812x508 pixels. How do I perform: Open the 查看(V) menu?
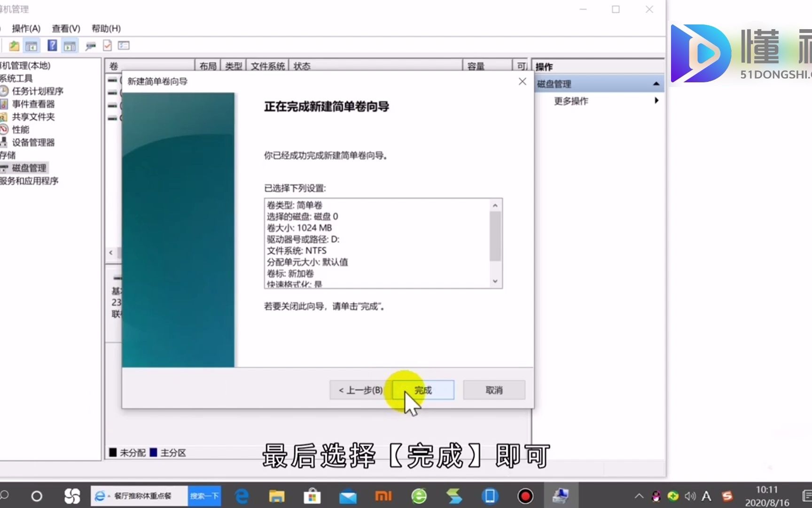point(66,29)
